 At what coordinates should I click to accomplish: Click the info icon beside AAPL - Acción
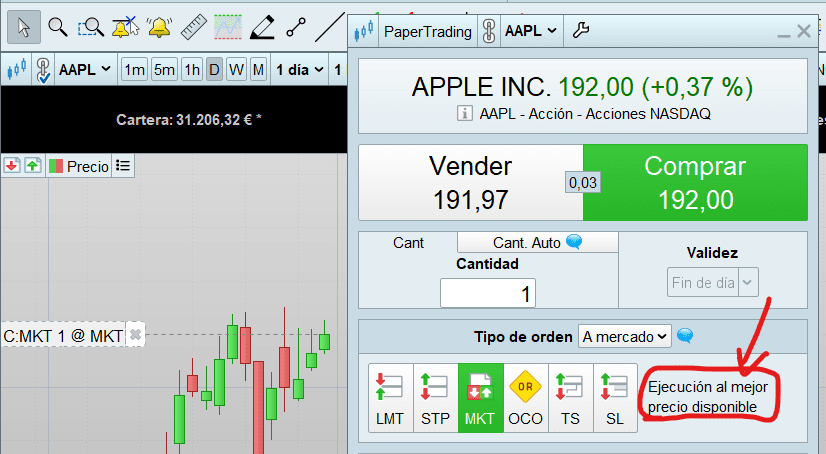coord(464,113)
